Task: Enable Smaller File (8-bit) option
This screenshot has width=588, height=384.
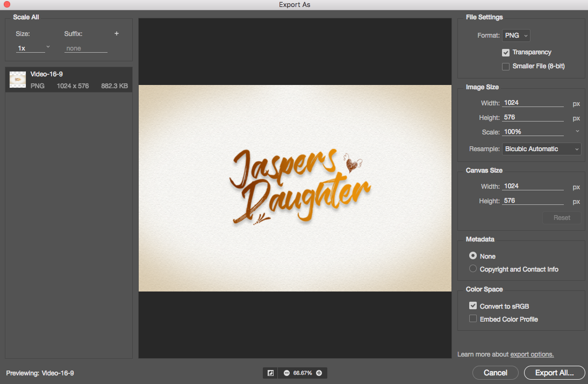Action: [x=506, y=67]
